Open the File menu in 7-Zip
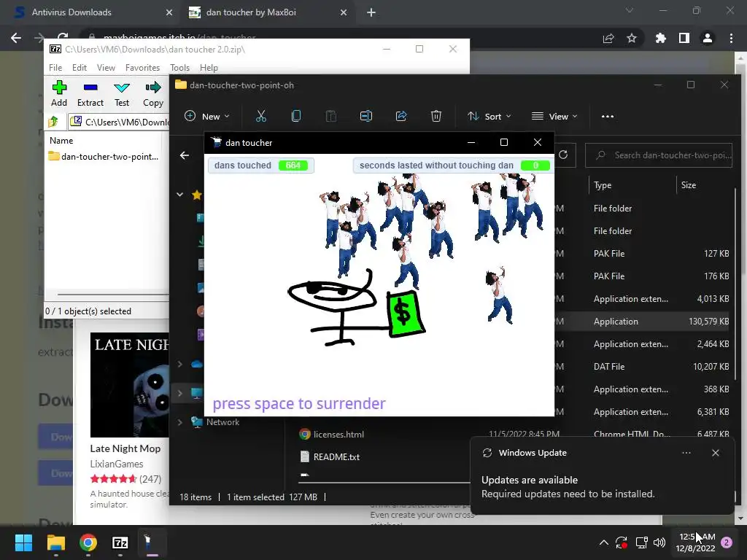This screenshot has width=747, height=560. (x=55, y=68)
